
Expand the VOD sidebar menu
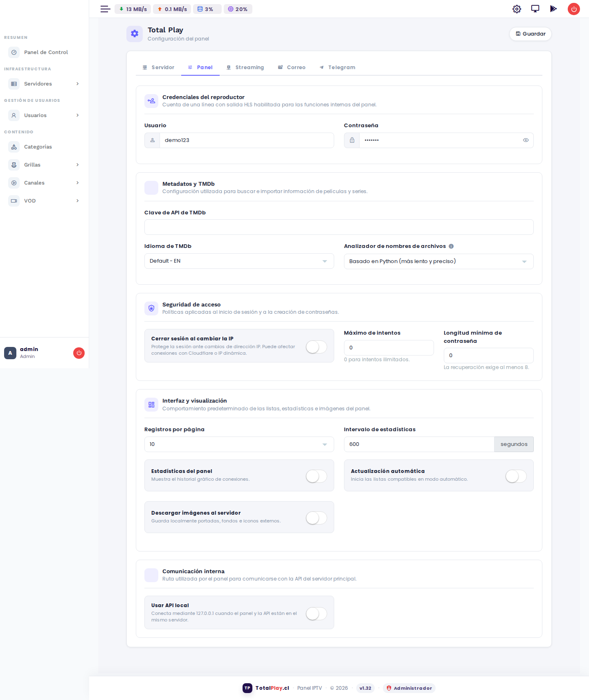(44, 201)
